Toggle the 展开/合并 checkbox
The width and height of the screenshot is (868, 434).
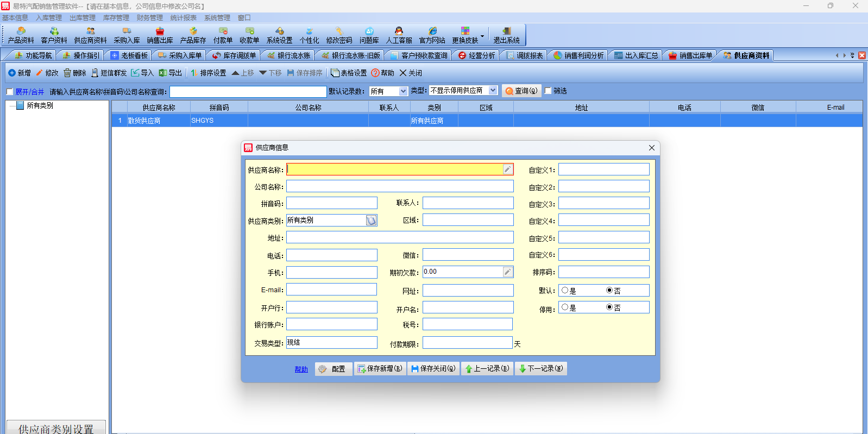(10, 92)
